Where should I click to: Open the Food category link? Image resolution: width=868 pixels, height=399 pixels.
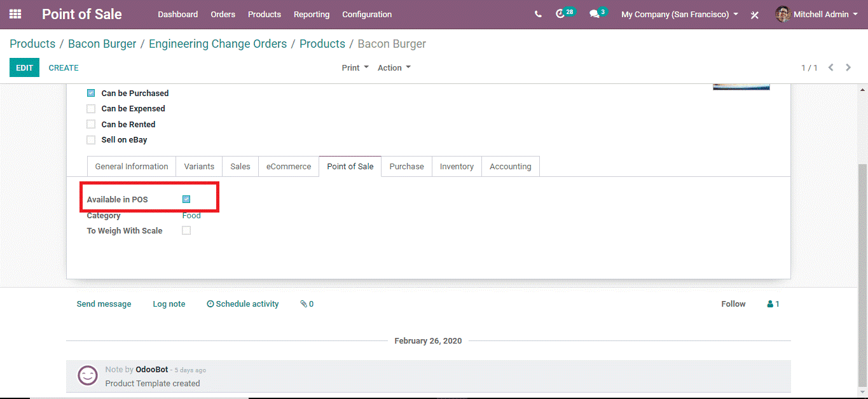pos(191,215)
